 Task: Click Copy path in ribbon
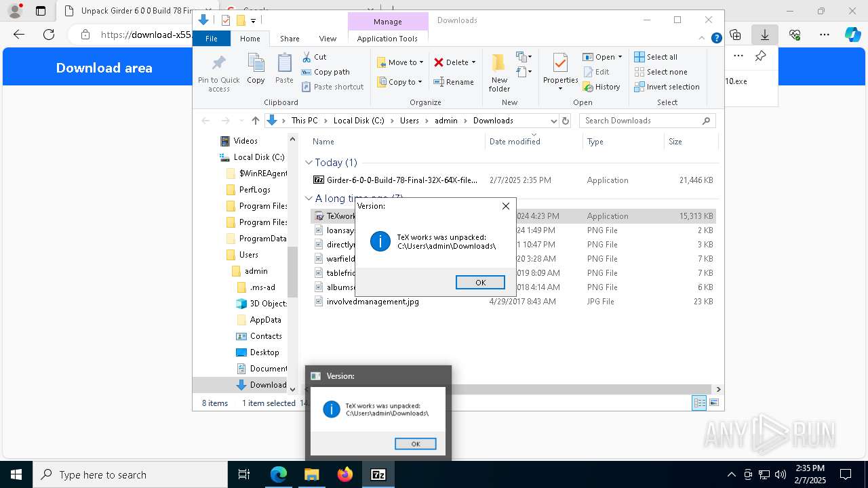tap(325, 72)
